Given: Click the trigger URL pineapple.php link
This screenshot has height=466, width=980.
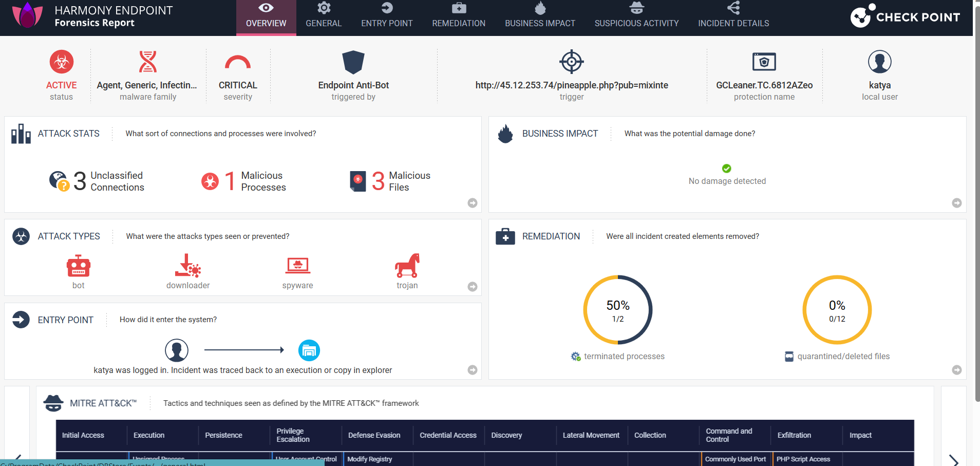Looking at the screenshot, I should coord(572,85).
